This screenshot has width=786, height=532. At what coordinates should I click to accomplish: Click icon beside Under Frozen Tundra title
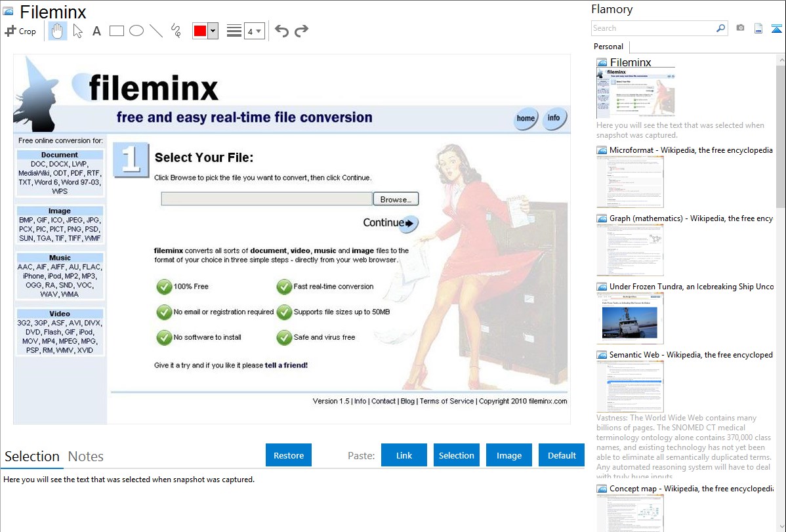pos(602,287)
